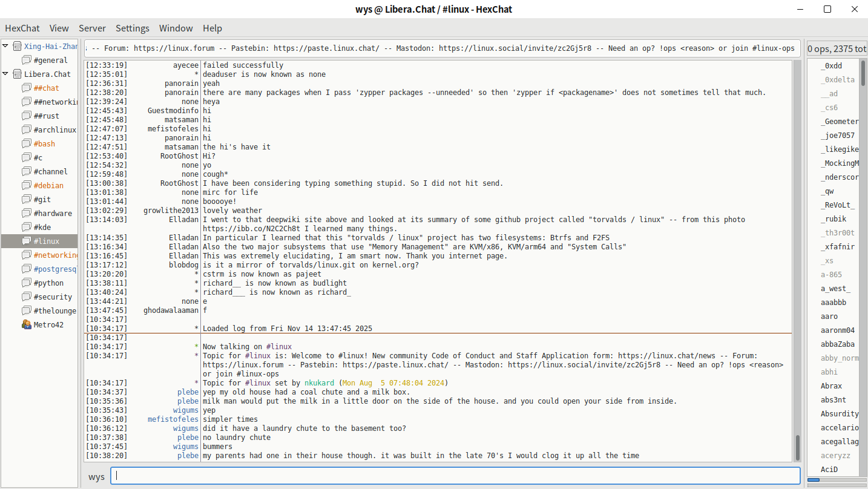Screen dimensions: 868x489
Task: Open the Settings menu
Action: point(132,28)
